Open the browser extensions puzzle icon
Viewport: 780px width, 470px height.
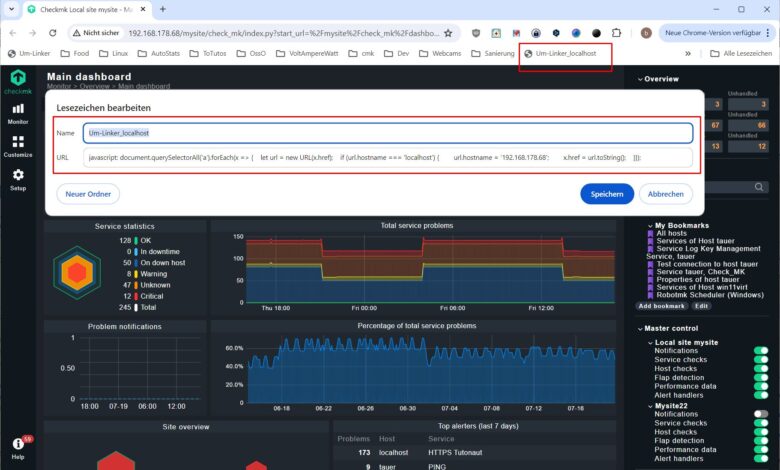[616, 33]
